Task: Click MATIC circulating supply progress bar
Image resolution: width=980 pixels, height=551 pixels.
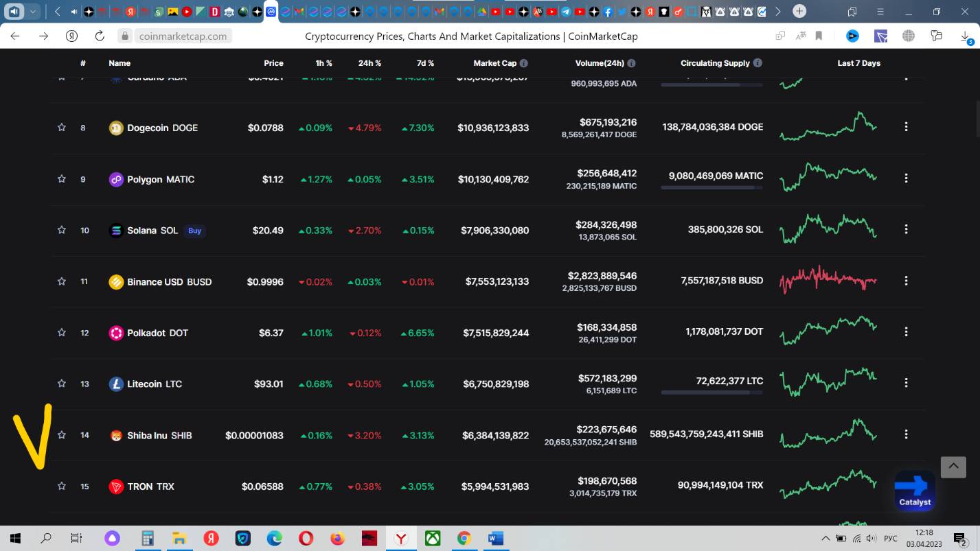Action: [x=711, y=187]
